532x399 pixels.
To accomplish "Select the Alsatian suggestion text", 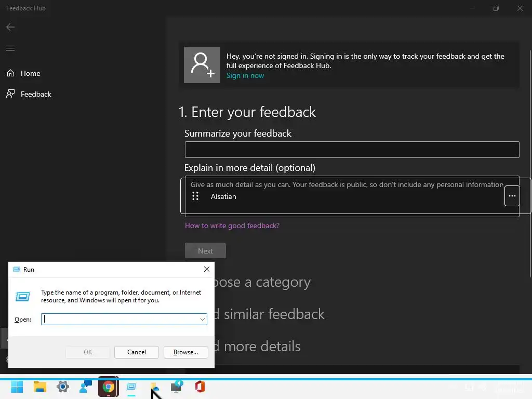I will pos(223,196).
